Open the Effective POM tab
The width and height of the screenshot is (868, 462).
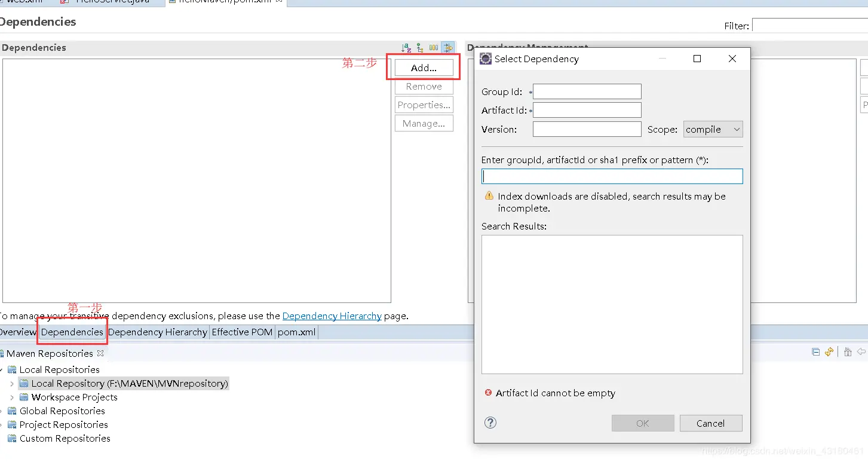click(x=242, y=332)
